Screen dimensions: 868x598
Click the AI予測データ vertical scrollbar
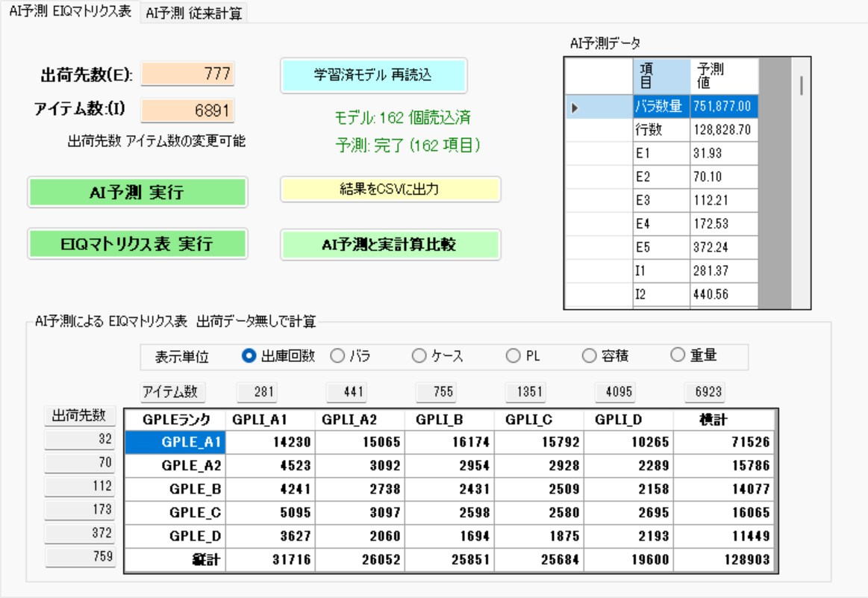801,183
